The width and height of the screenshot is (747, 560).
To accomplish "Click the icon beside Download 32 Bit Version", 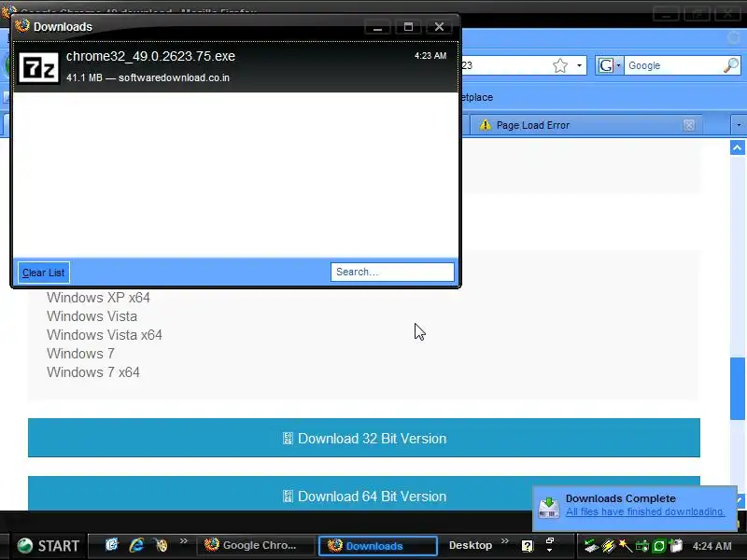I will pos(288,439).
